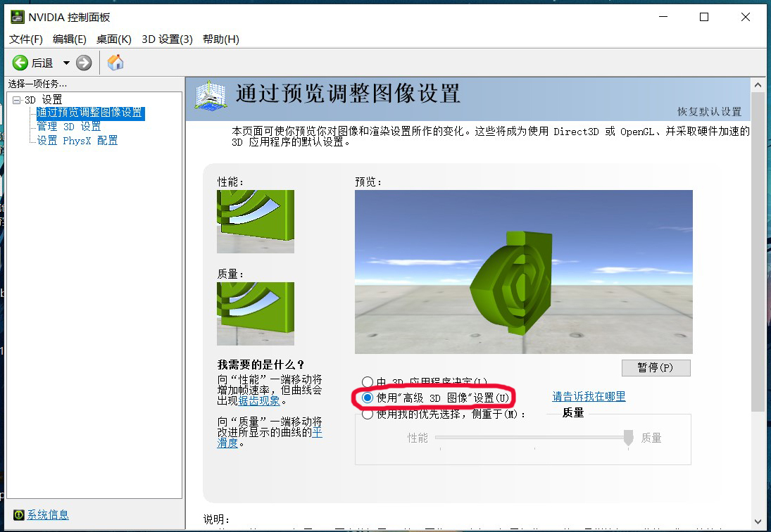Screen dimensions: 771x532
Task: Click the 请告诉我在哪里 link
Action: coord(588,396)
